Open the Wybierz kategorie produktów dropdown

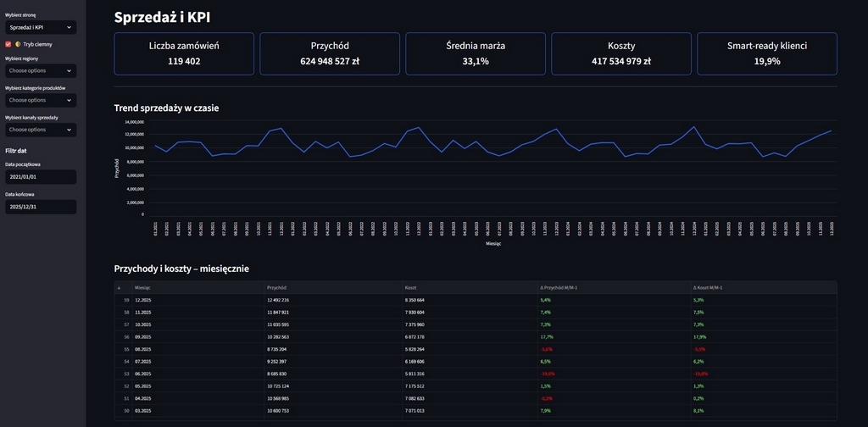tap(40, 100)
